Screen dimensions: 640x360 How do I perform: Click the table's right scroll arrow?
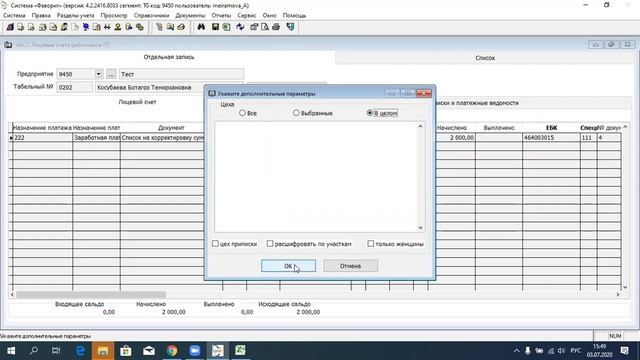(x=618, y=294)
